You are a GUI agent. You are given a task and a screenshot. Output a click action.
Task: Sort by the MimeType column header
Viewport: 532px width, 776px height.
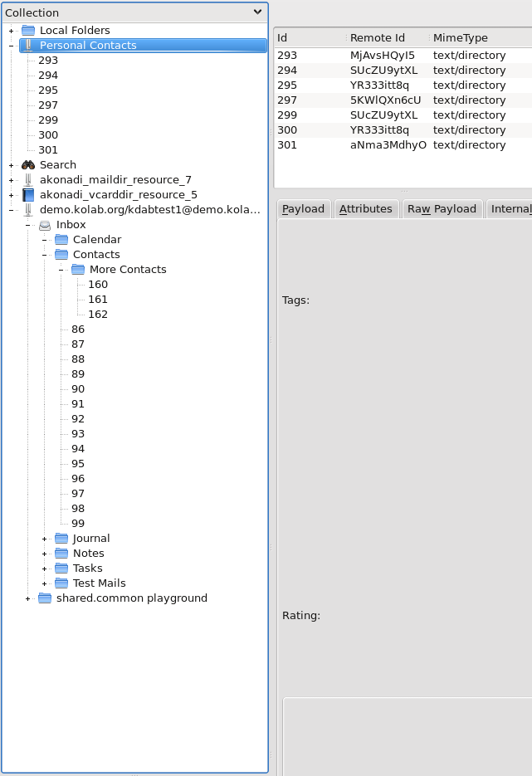click(461, 38)
